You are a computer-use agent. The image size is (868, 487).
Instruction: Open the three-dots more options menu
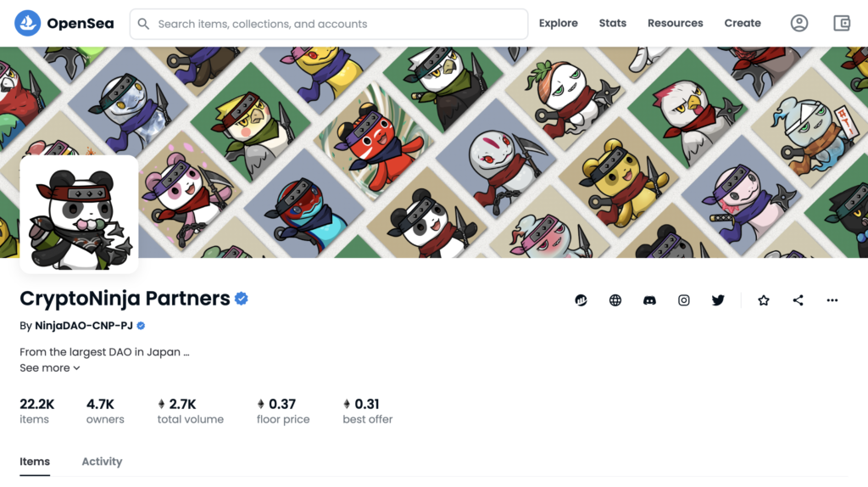832,300
